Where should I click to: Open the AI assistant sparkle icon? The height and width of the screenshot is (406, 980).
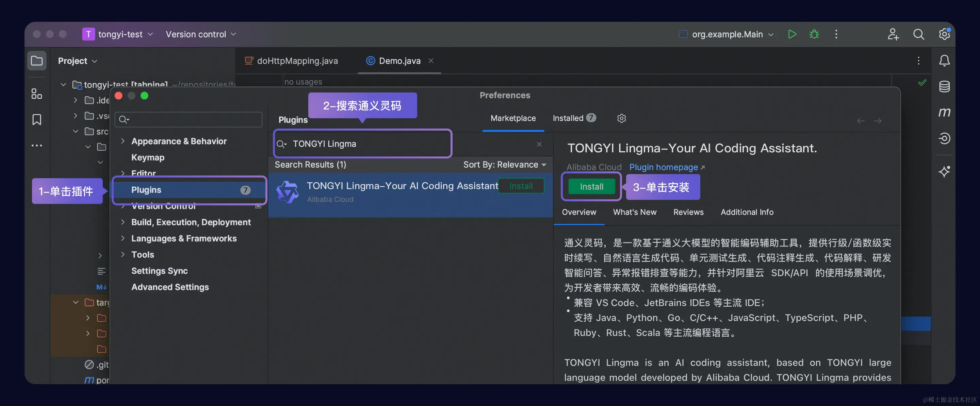944,171
